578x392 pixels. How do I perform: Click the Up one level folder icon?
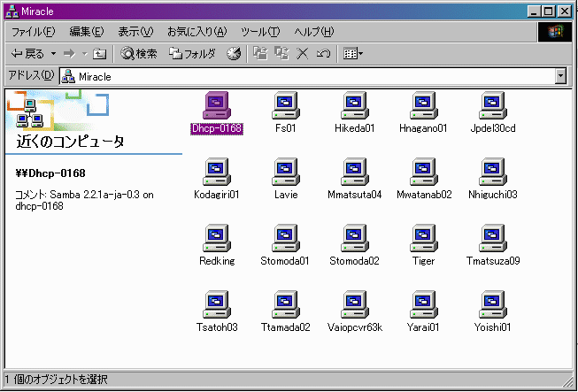click(x=99, y=54)
